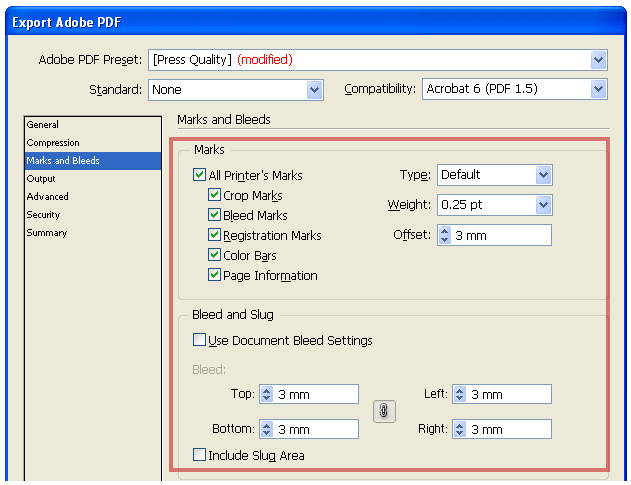The image size is (631, 485).
Task: Disable the Color Bars checkbox
Action: (214, 255)
